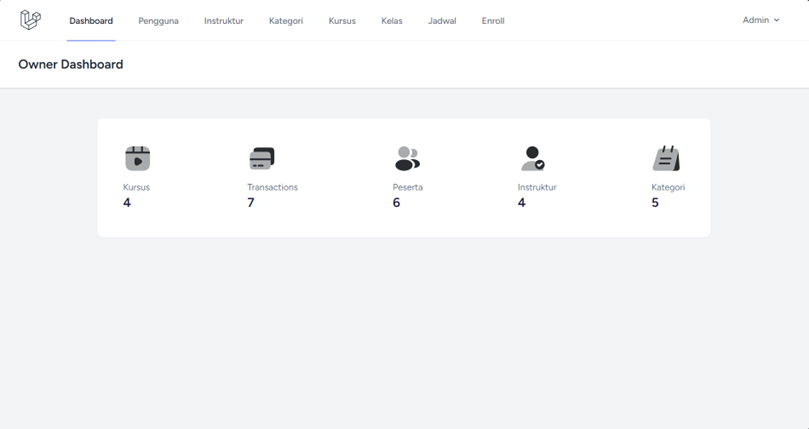
Task: Open the Admin user dropdown
Action: [761, 20]
